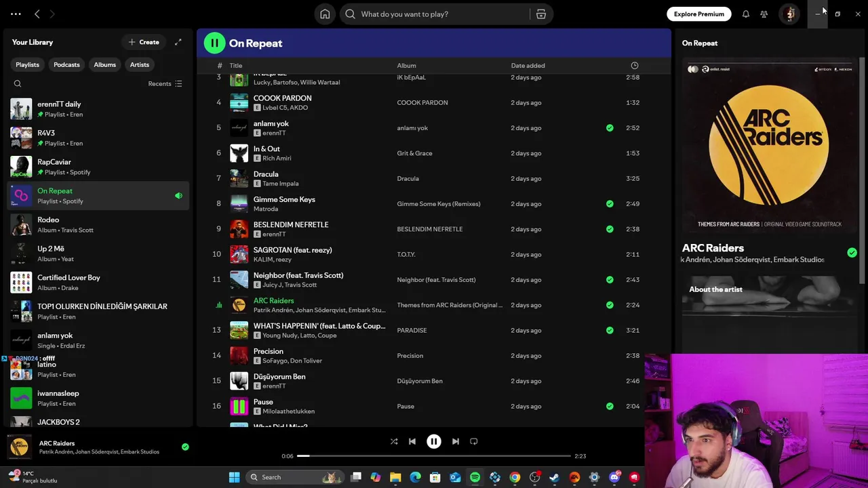Image resolution: width=868 pixels, height=488 pixels.
Task: Click now playing cover art at bottom left
Action: [19, 447]
